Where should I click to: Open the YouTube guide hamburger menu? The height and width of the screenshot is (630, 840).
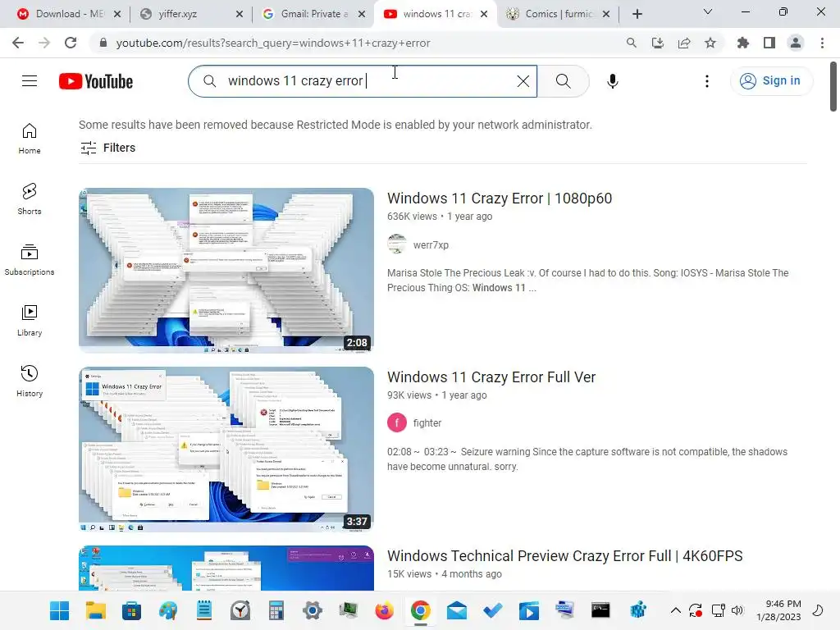pyautogui.click(x=30, y=81)
